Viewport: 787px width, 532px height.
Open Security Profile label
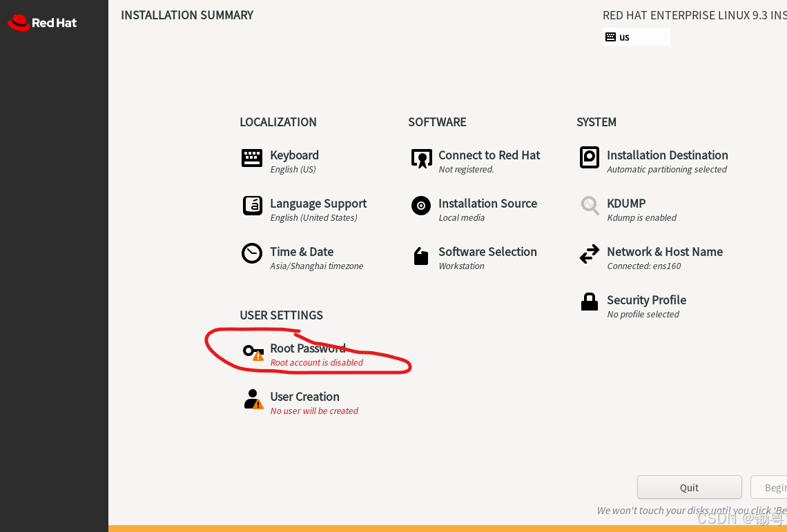(646, 299)
